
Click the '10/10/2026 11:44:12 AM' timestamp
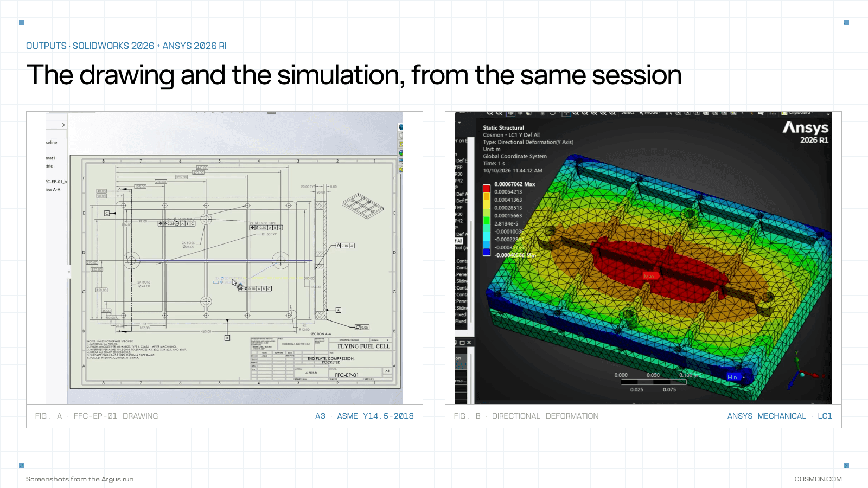coord(513,170)
